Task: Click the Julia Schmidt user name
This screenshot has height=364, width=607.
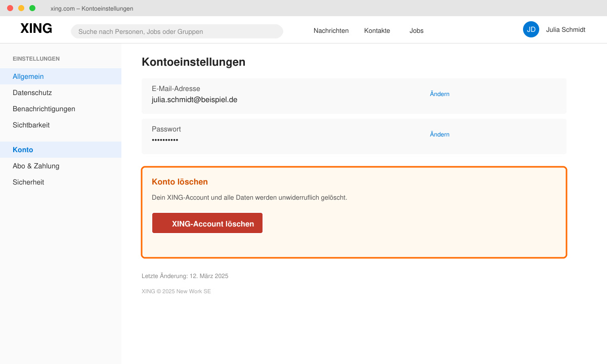Action: click(566, 30)
